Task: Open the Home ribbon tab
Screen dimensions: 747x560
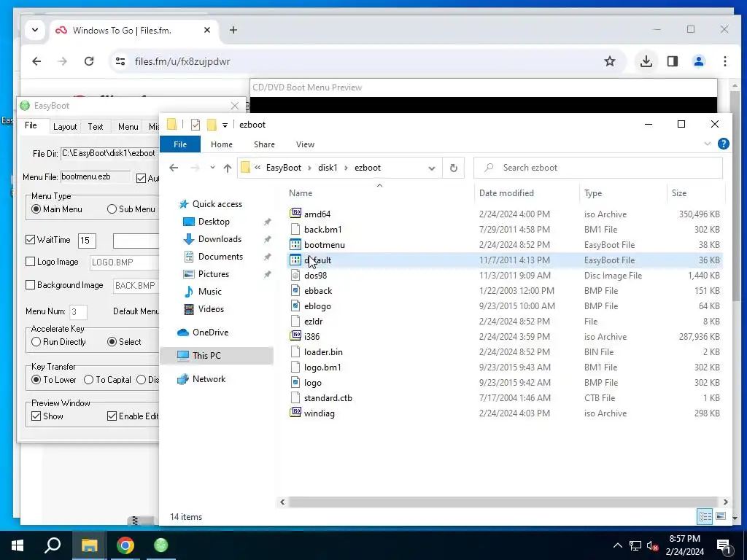Action: 222,144
